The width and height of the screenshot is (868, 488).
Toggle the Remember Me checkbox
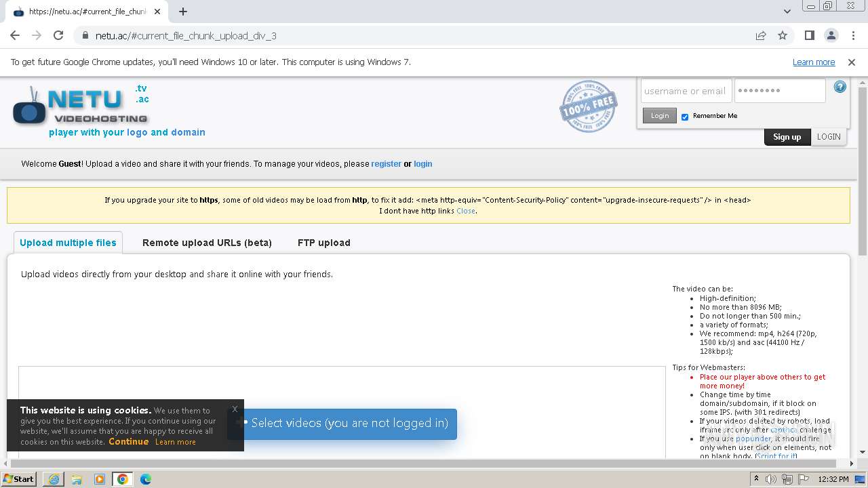coord(685,117)
